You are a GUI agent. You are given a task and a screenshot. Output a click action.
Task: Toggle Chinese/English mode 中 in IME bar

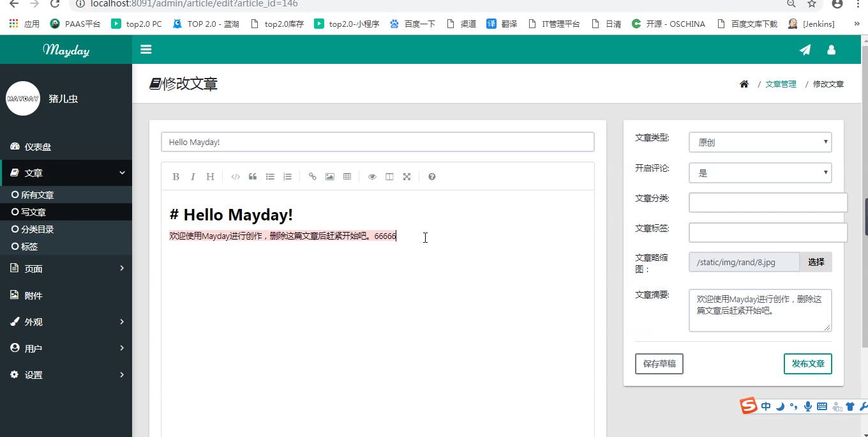[x=766, y=406]
